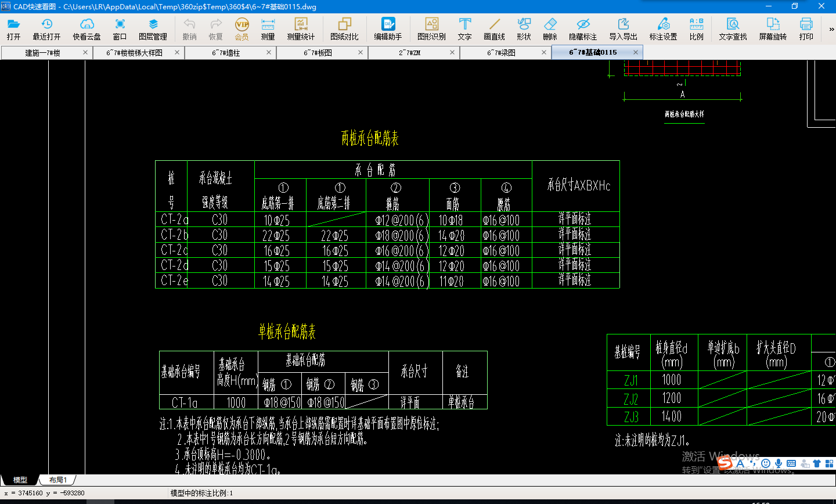Close the 6~7#楼楼梯大样图 tab

pyautogui.click(x=177, y=52)
